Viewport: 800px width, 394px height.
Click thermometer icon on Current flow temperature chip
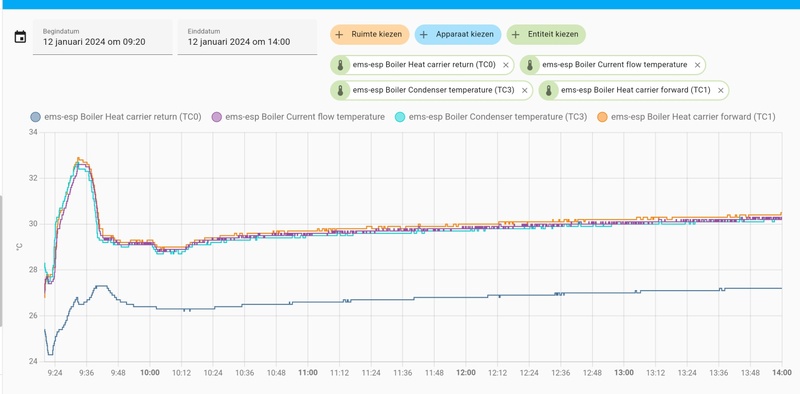(x=530, y=65)
